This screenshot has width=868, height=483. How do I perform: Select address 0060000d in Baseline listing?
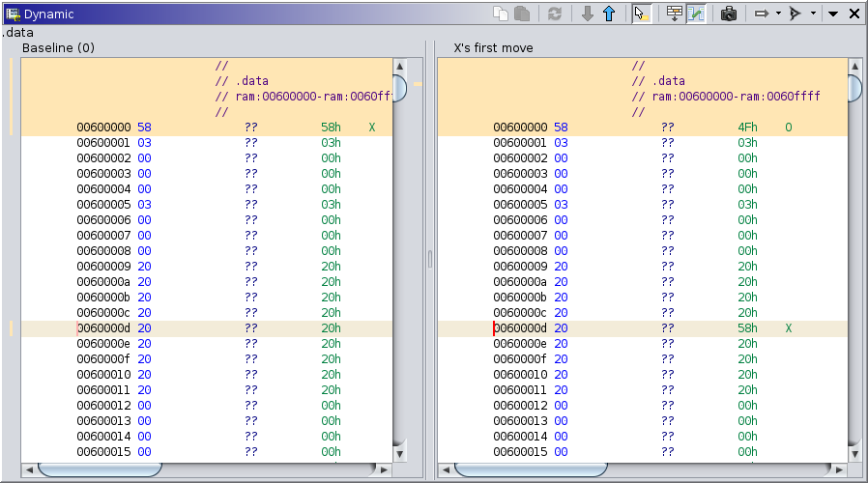(x=102, y=328)
